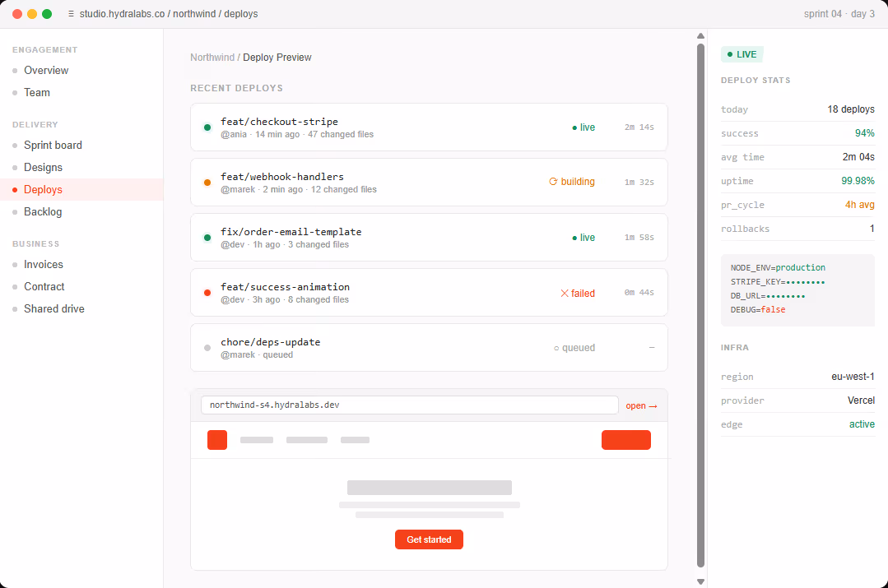The width and height of the screenshot is (888, 588).
Task: Click the 'Deploy Preview' breadcrumb text
Action: click(277, 58)
